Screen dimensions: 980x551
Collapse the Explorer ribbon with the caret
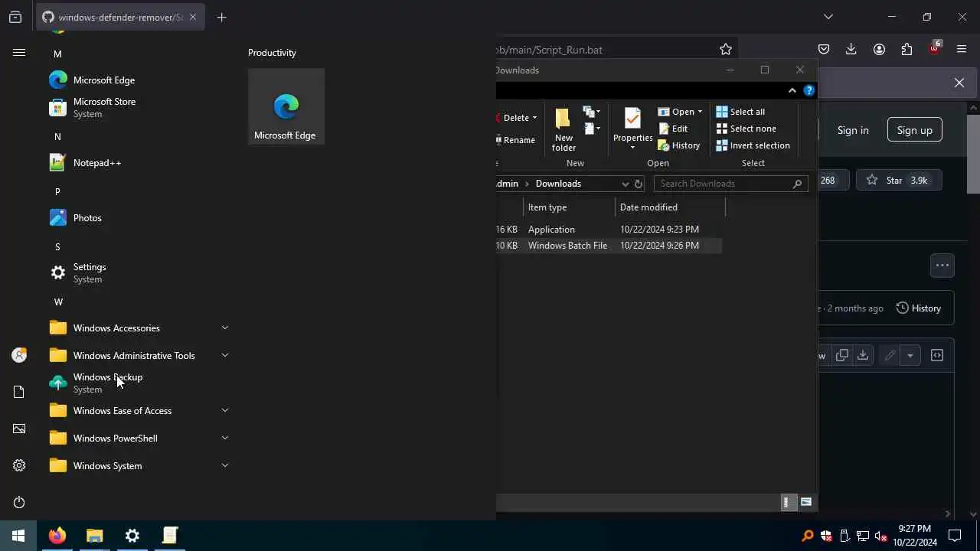pyautogui.click(x=792, y=90)
